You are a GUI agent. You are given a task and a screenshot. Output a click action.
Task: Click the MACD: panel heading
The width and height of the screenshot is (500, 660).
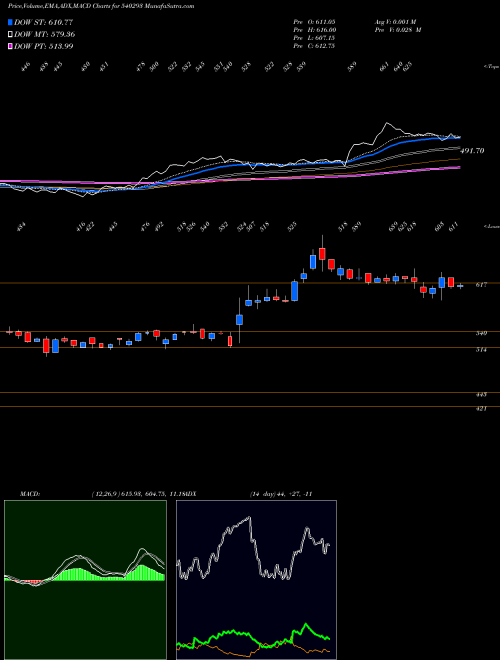29,494
